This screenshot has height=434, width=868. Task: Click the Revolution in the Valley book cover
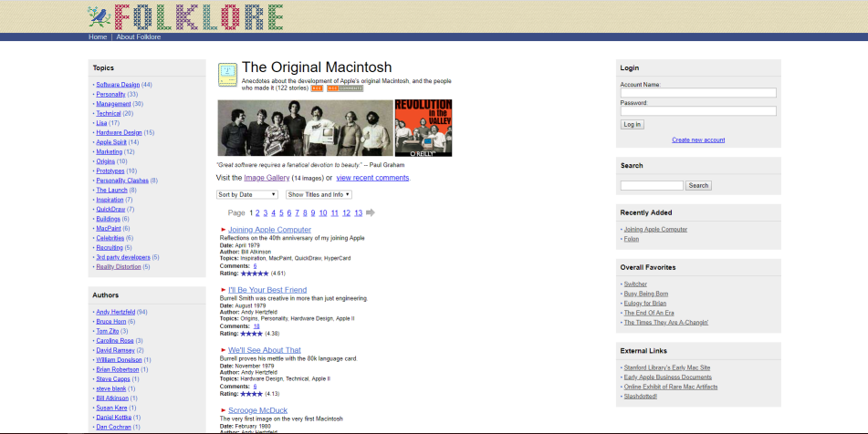click(x=424, y=128)
